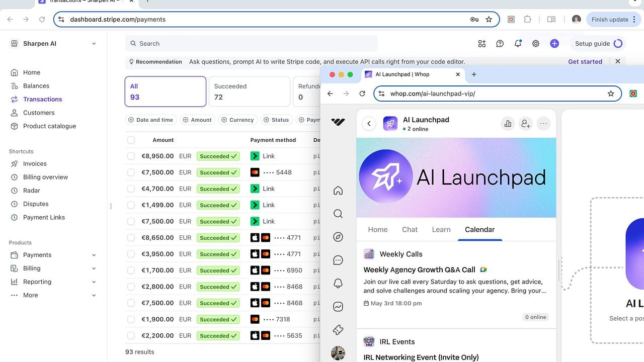Check the box for the €1,900.00 payment
The image size is (644, 362).
(131, 319)
